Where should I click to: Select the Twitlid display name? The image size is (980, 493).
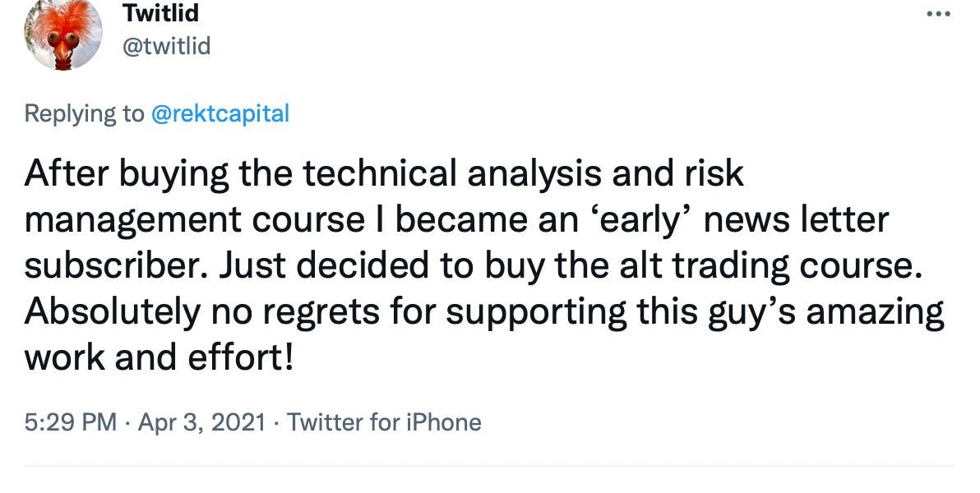tap(159, 13)
